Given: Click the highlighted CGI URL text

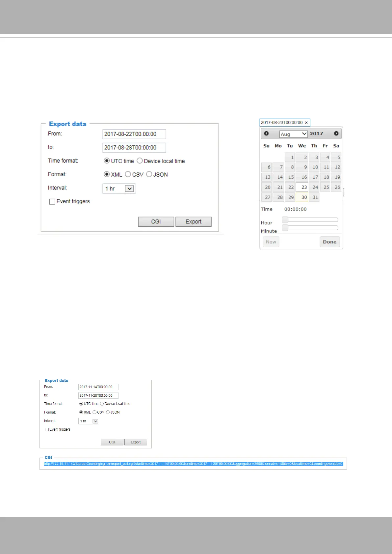Looking at the screenshot, I should click(194, 464).
